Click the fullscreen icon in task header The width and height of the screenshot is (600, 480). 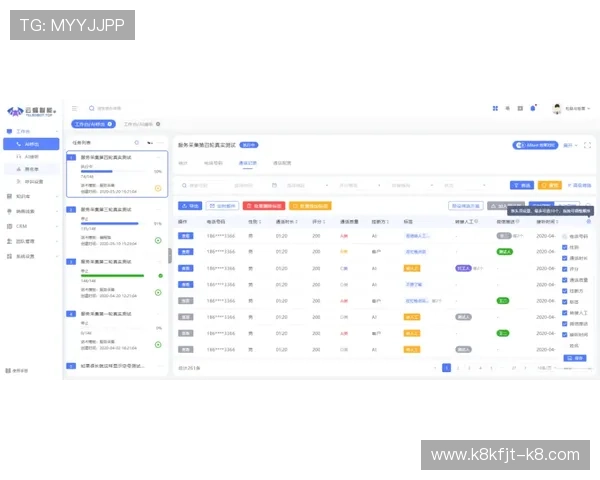click(587, 145)
